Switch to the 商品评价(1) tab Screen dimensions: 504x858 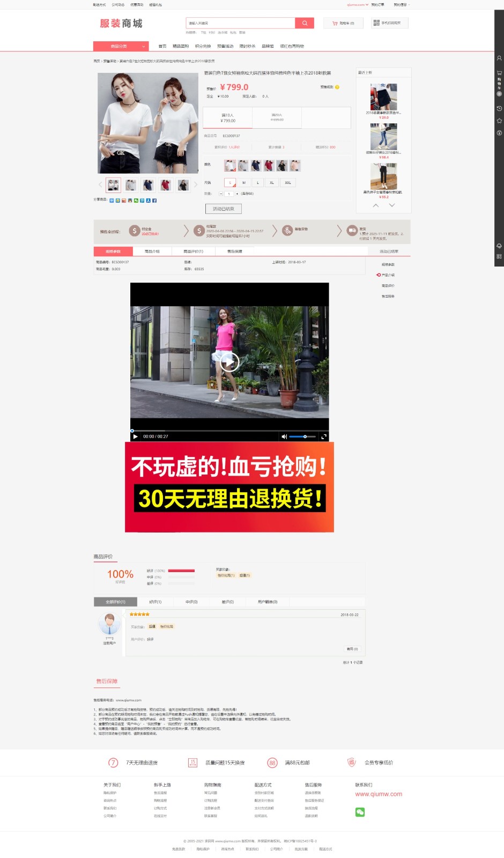click(x=194, y=251)
